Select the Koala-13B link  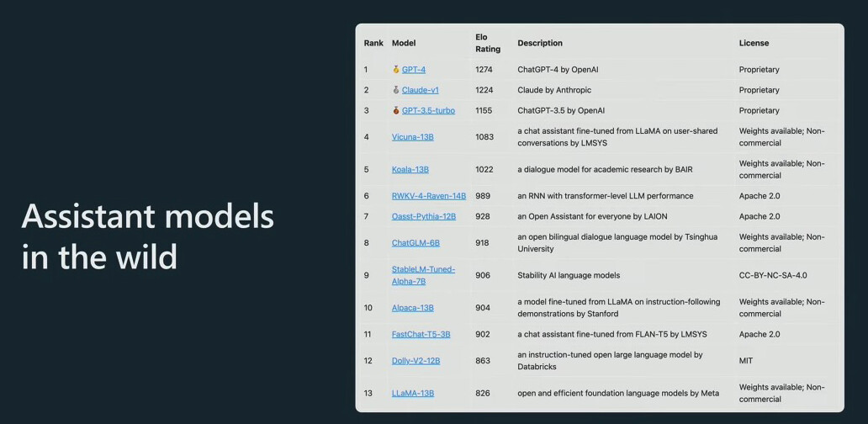coord(410,169)
